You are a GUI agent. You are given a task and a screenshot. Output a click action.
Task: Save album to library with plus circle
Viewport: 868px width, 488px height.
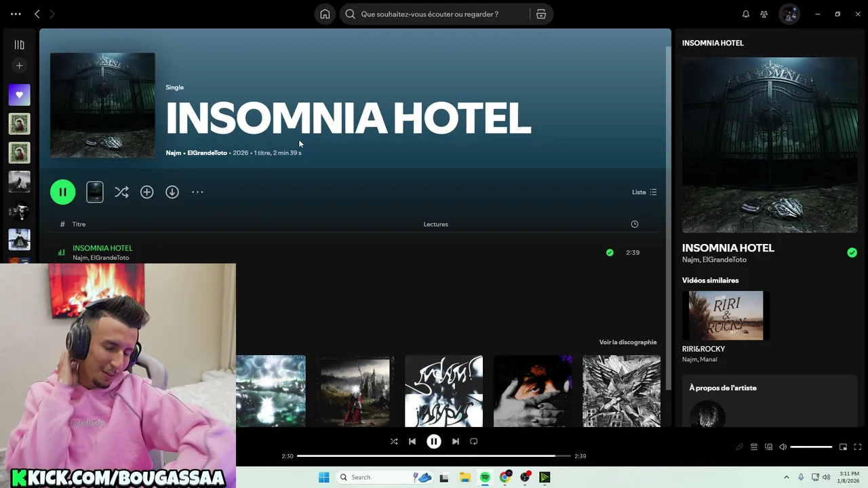(x=146, y=192)
